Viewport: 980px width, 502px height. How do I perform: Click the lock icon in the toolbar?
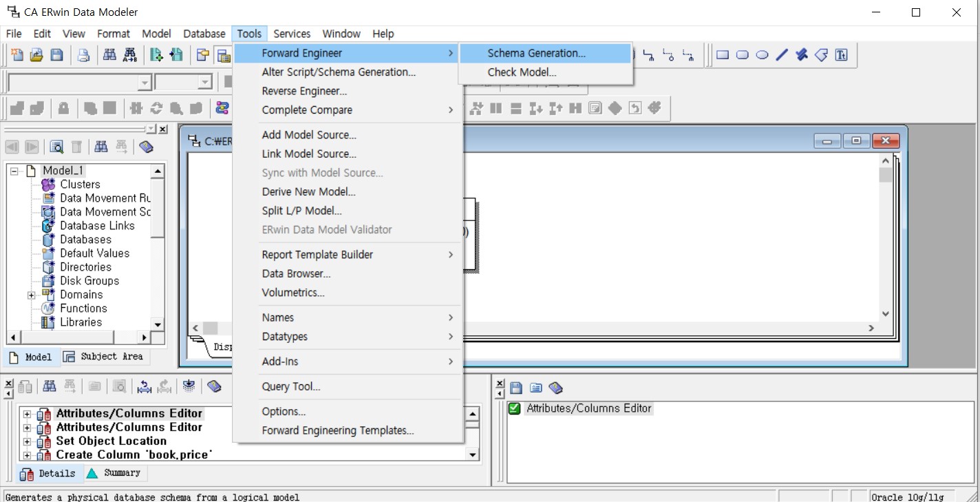(x=63, y=108)
